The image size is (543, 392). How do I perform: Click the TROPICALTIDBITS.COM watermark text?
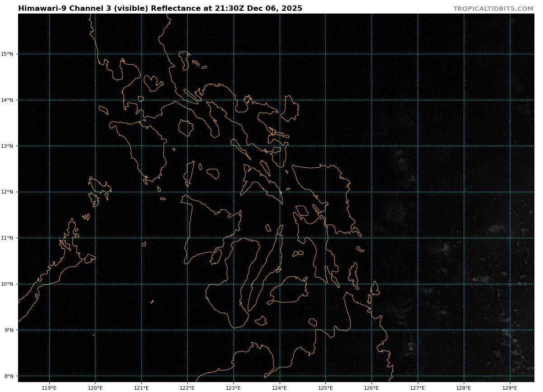click(493, 9)
